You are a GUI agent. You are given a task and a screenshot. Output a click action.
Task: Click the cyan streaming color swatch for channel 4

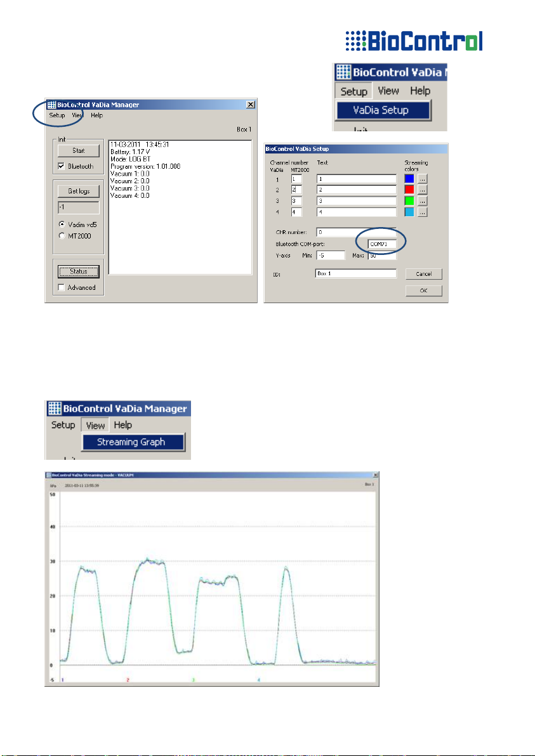[409, 212]
